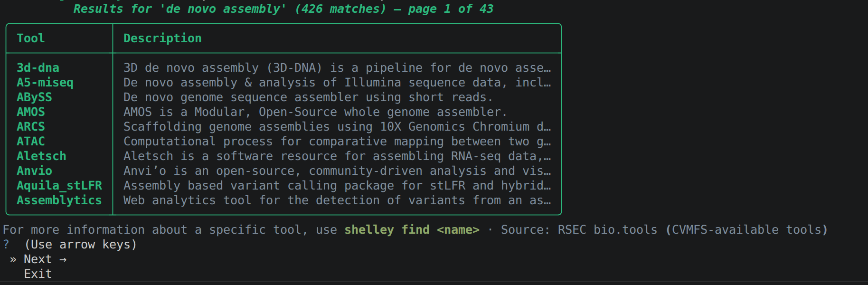Image resolution: width=868 pixels, height=285 pixels.
Task: Click the » selection pointer beside Next
Action: pos(13,259)
